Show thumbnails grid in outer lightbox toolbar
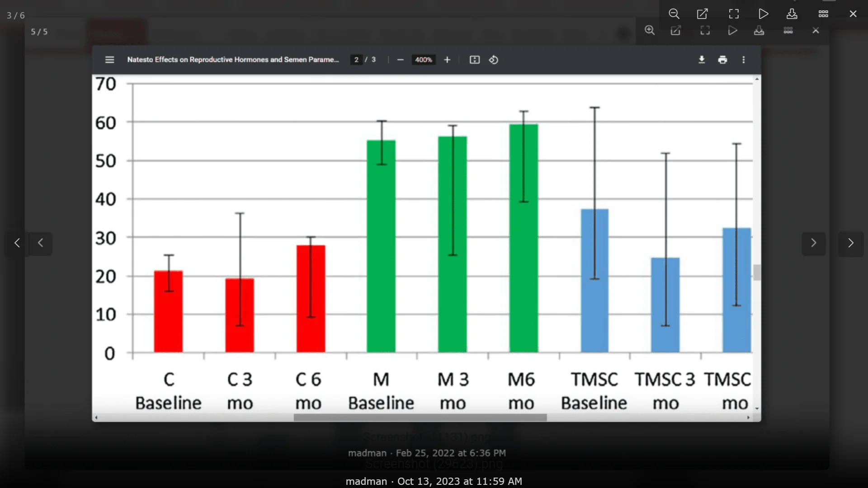 pos(823,14)
